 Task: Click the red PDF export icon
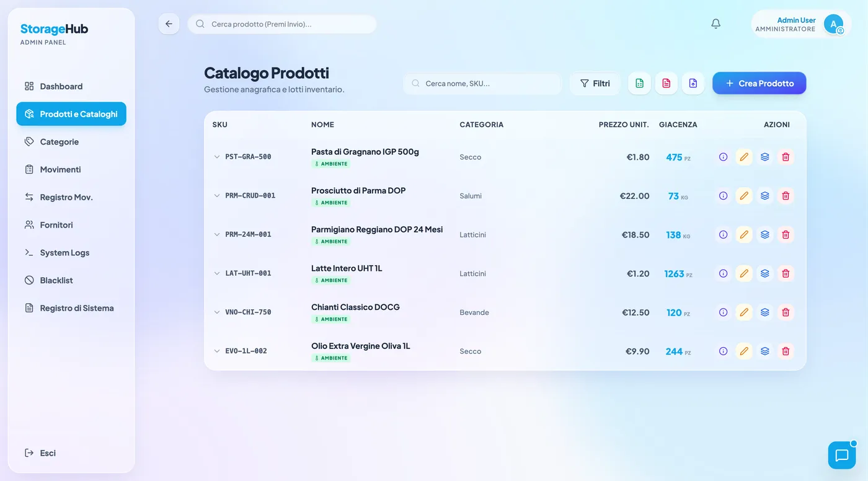click(x=666, y=83)
